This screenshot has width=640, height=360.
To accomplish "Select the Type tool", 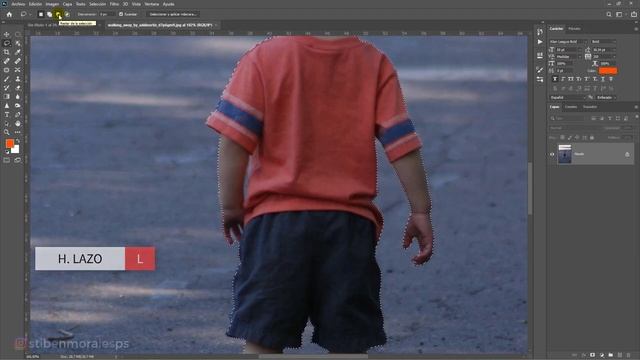I will pos(7,115).
